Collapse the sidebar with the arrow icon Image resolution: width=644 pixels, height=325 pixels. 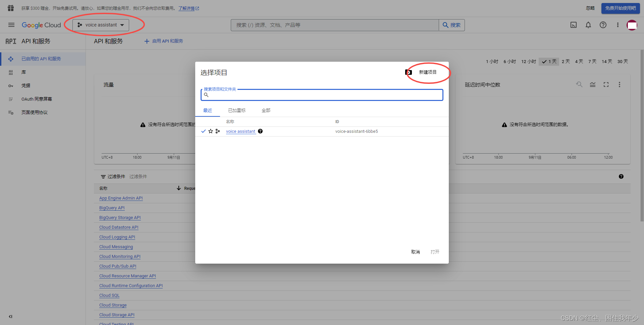(10, 316)
